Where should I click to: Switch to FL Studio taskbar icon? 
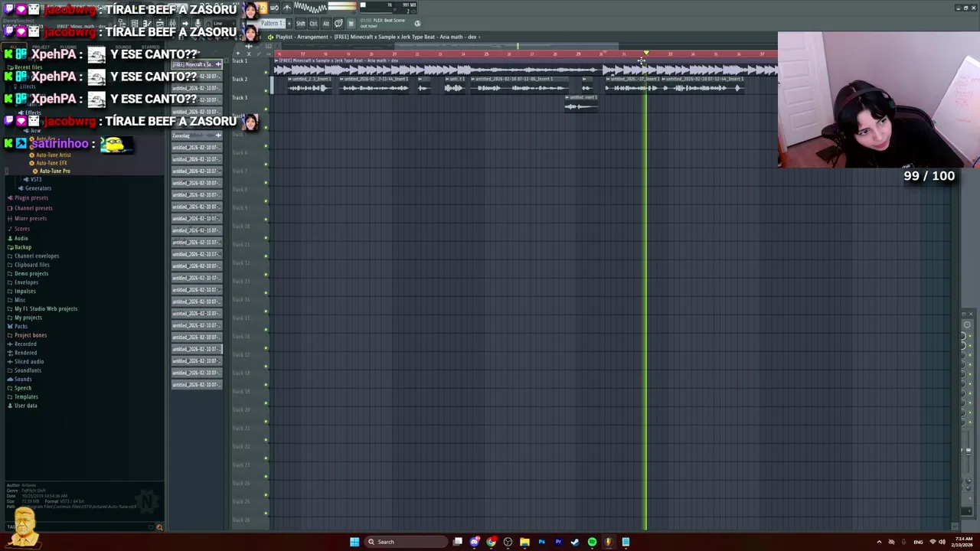click(x=609, y=542)
